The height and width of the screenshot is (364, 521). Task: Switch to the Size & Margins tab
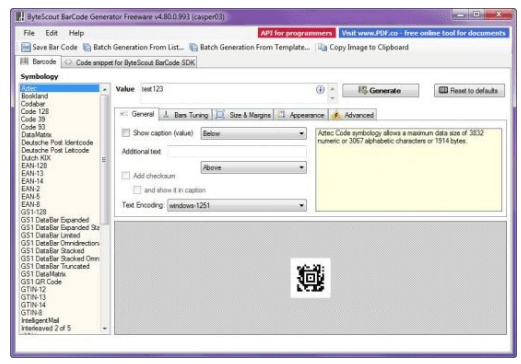[x=243, y=115]
